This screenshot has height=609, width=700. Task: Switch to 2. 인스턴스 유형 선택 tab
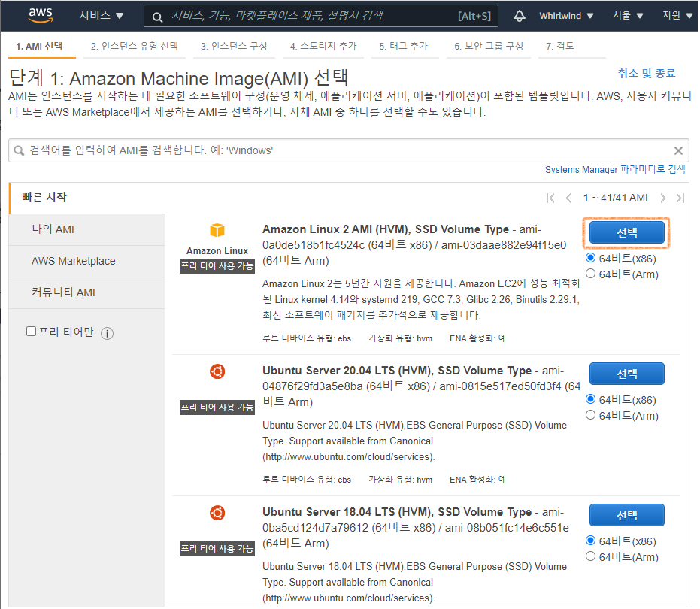click(135, 47)
